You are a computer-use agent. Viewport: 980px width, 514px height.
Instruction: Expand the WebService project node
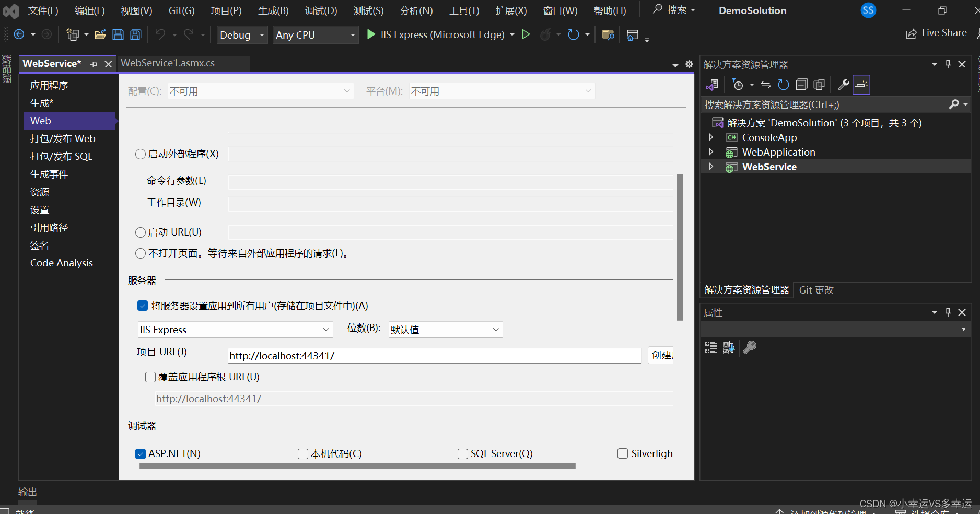[711, 167]
